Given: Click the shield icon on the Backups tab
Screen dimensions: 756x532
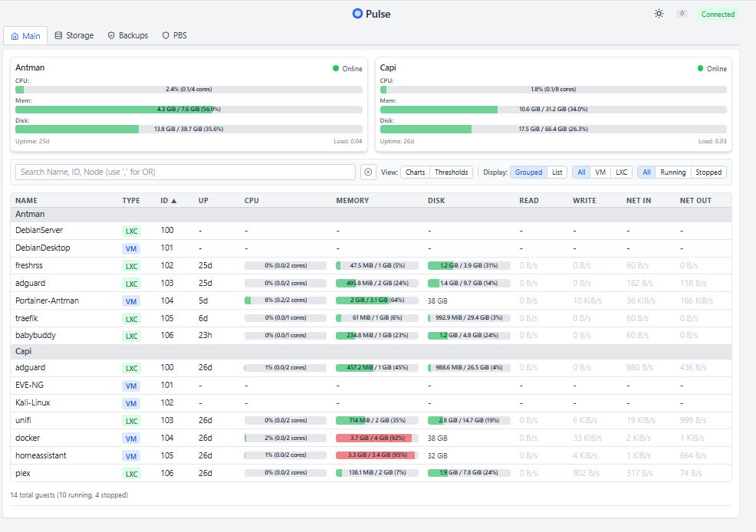Looking at the screenshot, I should point(111,35).
